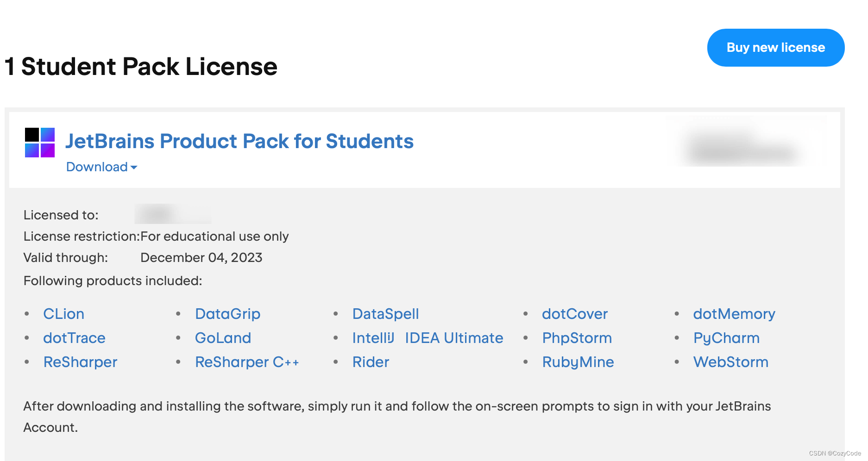Open the PyCharm product link
The height and width of the screenshot is (461, 868).
(726, 338)
